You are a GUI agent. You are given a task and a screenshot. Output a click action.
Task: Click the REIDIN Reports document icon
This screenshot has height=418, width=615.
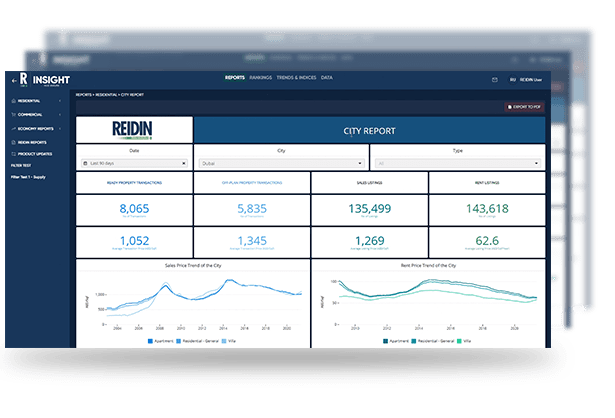(14, 142)
